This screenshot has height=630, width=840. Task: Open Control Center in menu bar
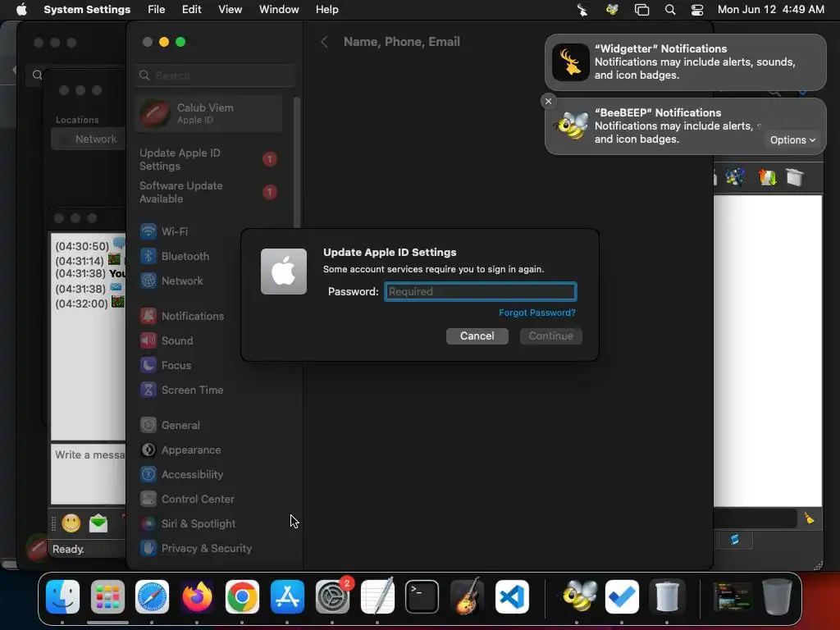[697, 10]
